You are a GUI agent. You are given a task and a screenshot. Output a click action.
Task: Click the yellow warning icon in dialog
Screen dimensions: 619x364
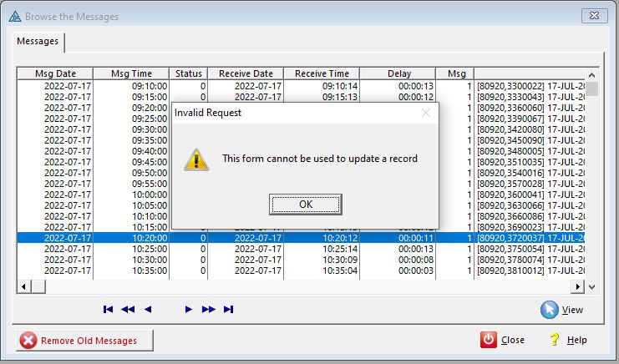coord(196,159)
